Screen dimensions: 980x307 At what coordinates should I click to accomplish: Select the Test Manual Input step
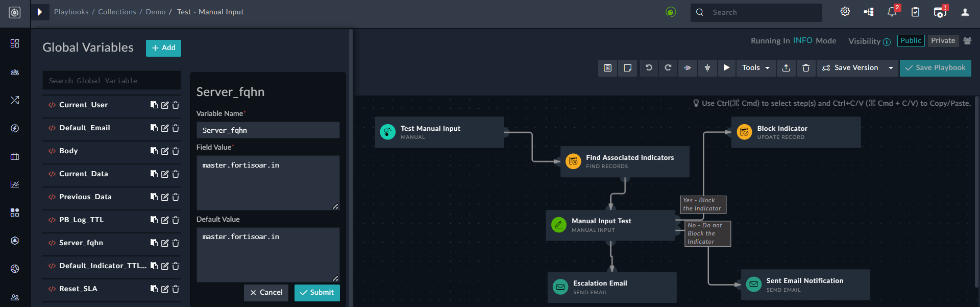(439, 132)
